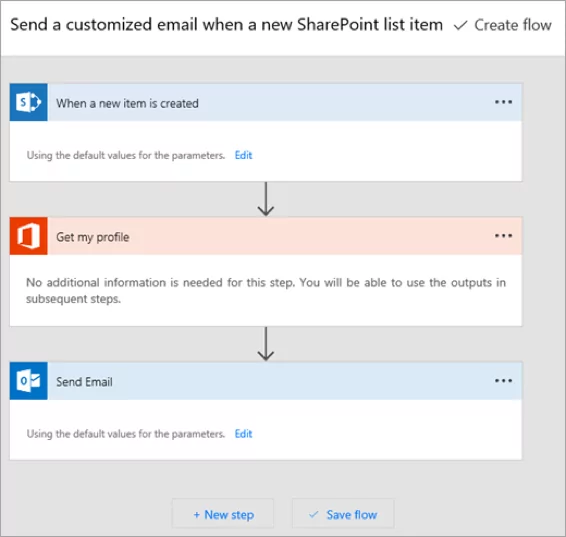Click the Outlook icon on Send Email
The height and width of the screenshot is (537, 566).
(x=29, y=381)
